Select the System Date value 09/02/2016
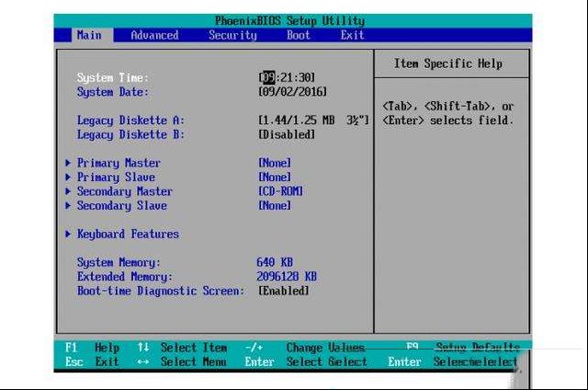 click(x=292, y=92)
